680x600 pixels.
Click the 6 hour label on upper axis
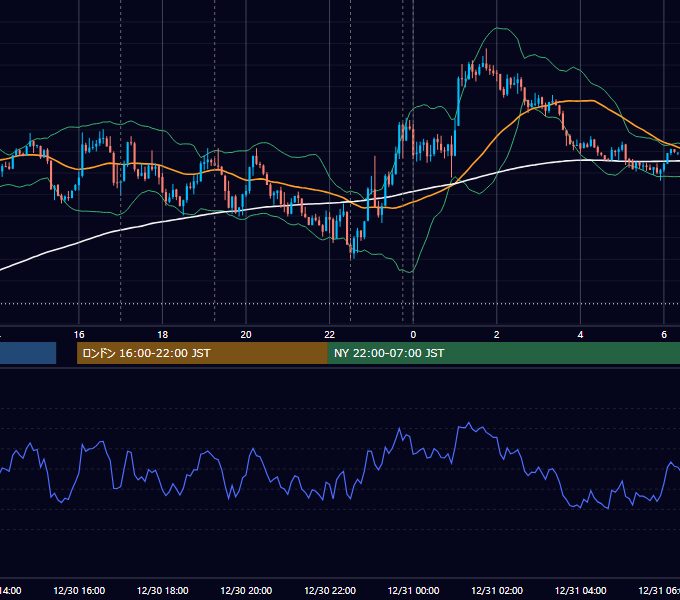pos(664,335)
